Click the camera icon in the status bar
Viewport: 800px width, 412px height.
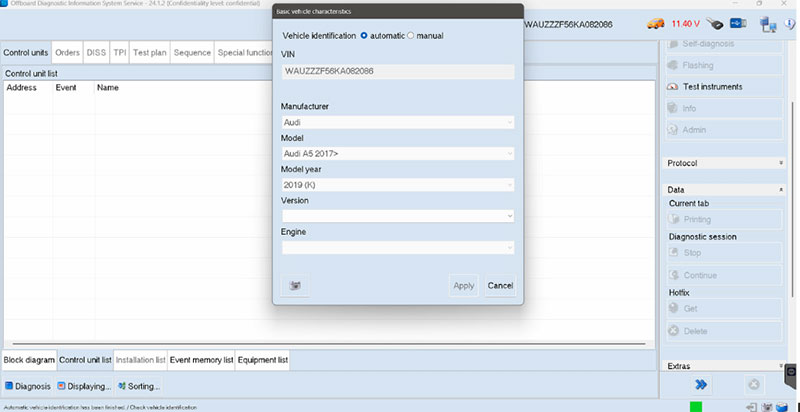click(766, 407)
